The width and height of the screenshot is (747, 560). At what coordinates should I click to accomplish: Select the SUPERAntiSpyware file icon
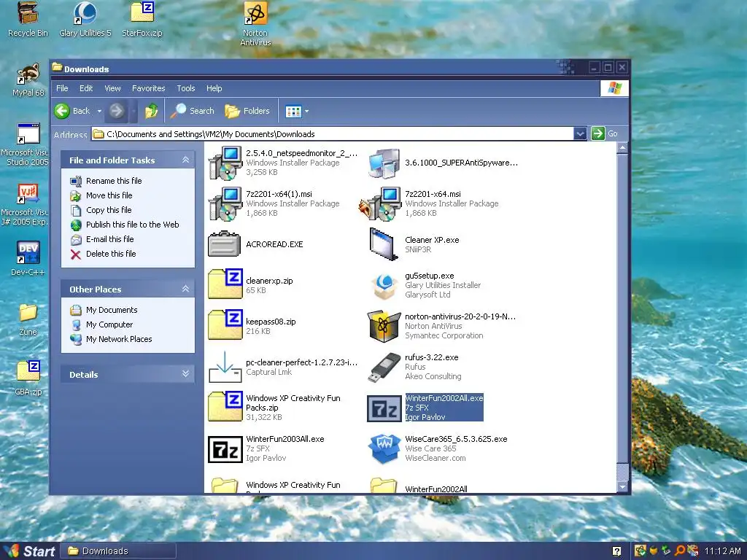point(384,163)
